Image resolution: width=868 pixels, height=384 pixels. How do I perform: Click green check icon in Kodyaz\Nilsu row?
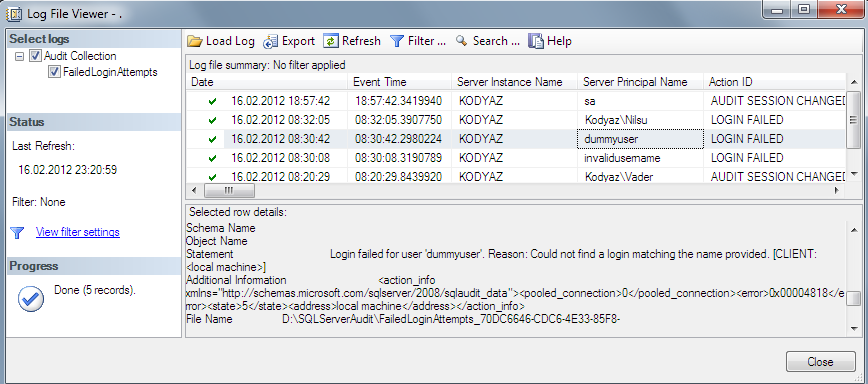click(x=212, y=120)
